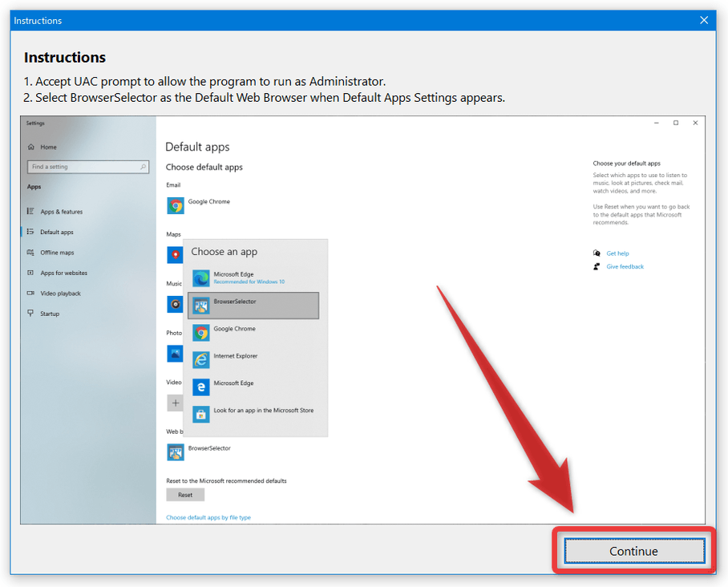
Task: Click the Reset button
Action: [x=185, y=495]
